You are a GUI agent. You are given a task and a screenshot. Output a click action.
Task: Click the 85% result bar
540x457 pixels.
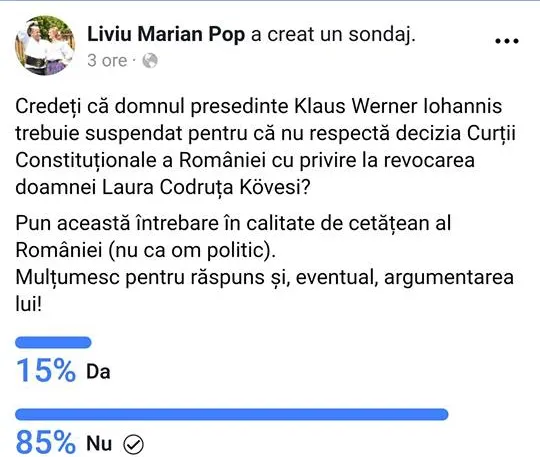pyautogui.click(x=232, y=414)
